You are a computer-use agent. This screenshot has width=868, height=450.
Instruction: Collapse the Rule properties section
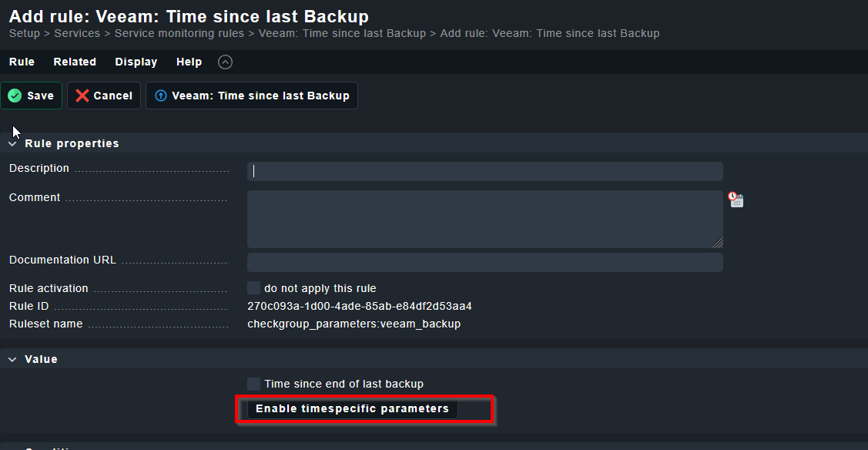tap(13, 143)
